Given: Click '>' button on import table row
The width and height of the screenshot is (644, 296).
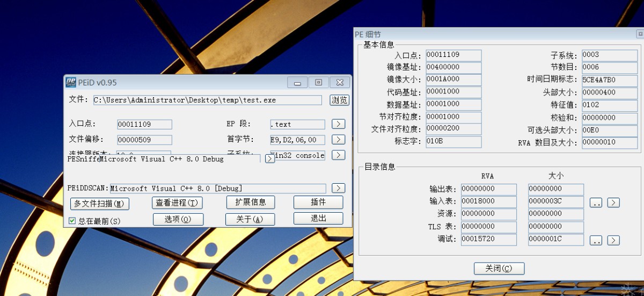Looking at the screenshot, I should [x=614, y=203].
